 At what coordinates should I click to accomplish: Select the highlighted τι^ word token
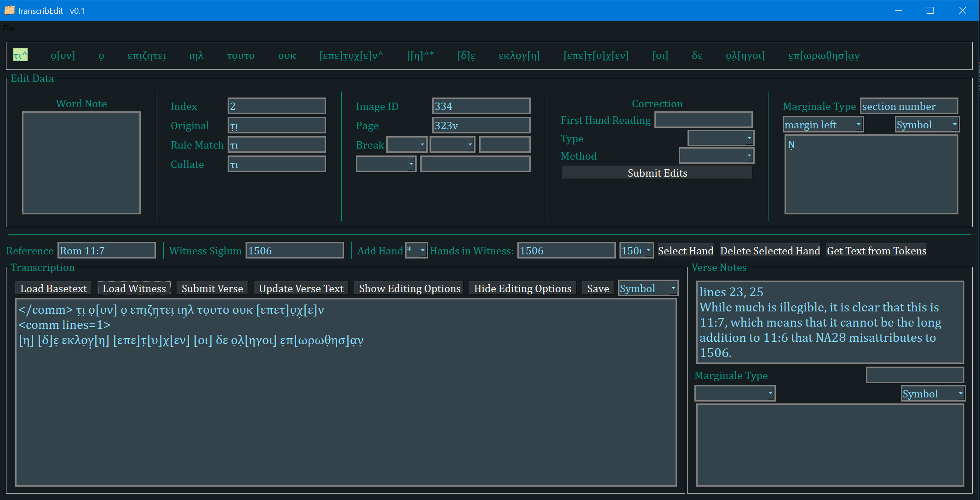click(x=20, y=56)
